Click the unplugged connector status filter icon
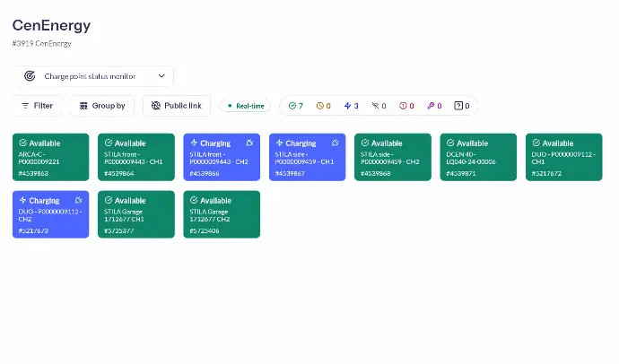Image resolution: width=619 pixels, height=364 pixels. (379, 106)
